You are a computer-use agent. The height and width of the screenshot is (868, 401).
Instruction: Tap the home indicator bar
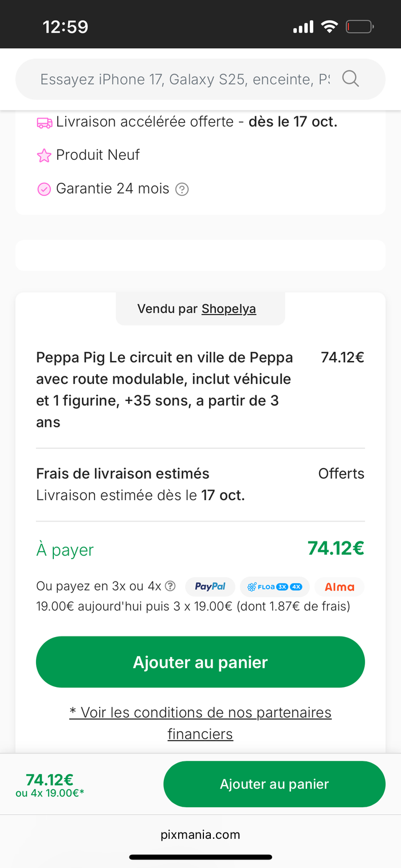200,857
